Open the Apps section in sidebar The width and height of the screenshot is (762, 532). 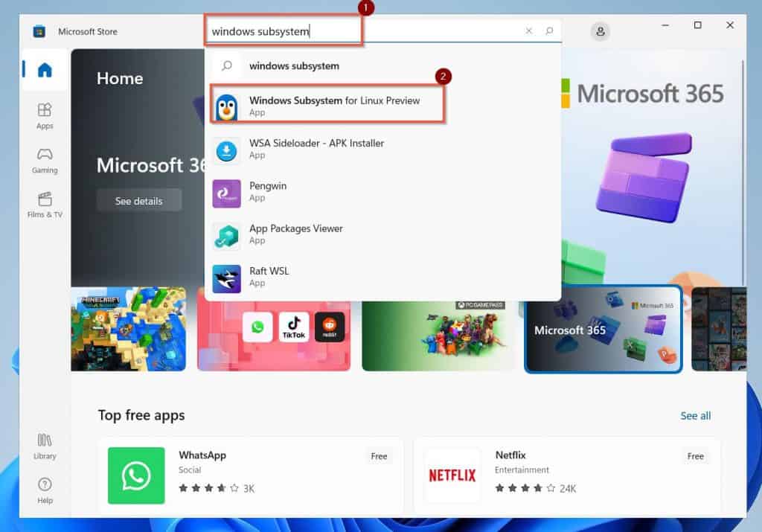[x=45, y=115]
